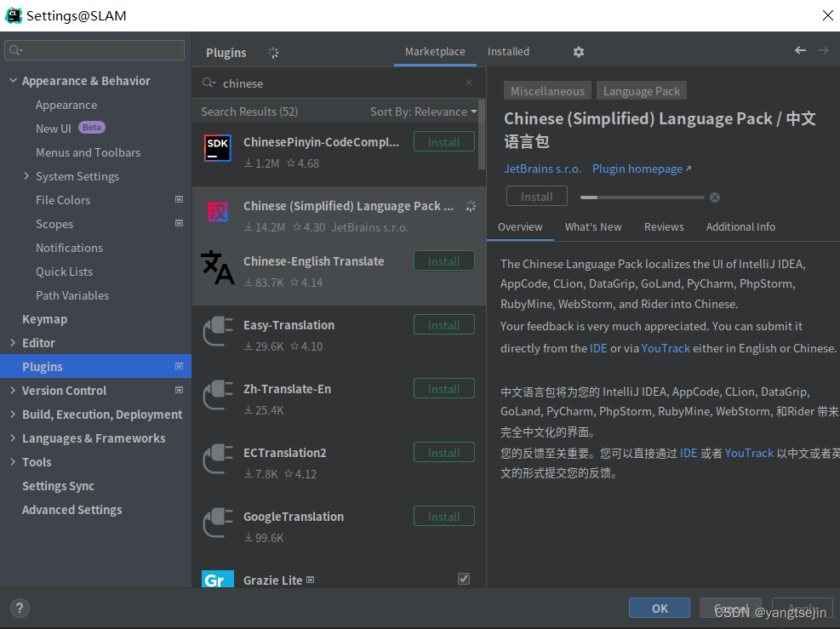
Task: Open the Sort By Relevance dropdown
Action: [x=423, y=112]
